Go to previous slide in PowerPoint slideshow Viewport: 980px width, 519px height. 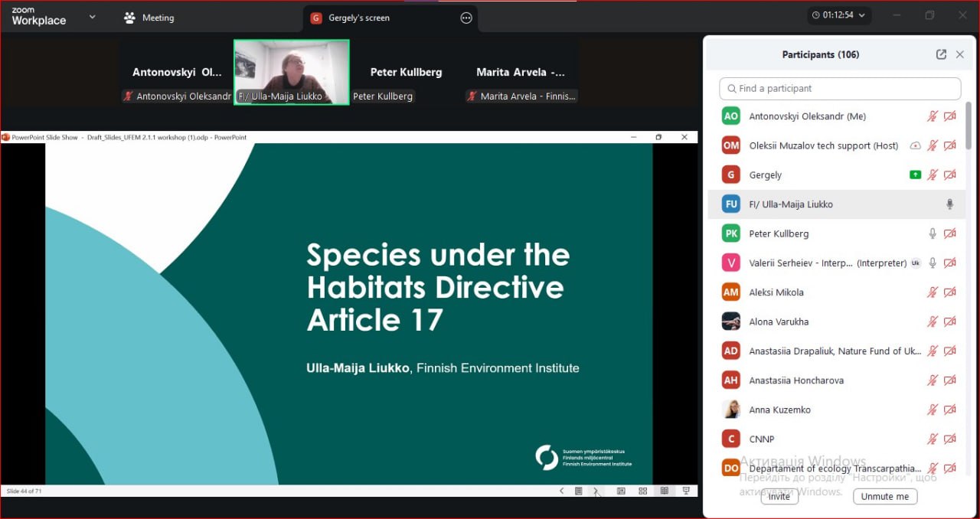coord(561,491)
